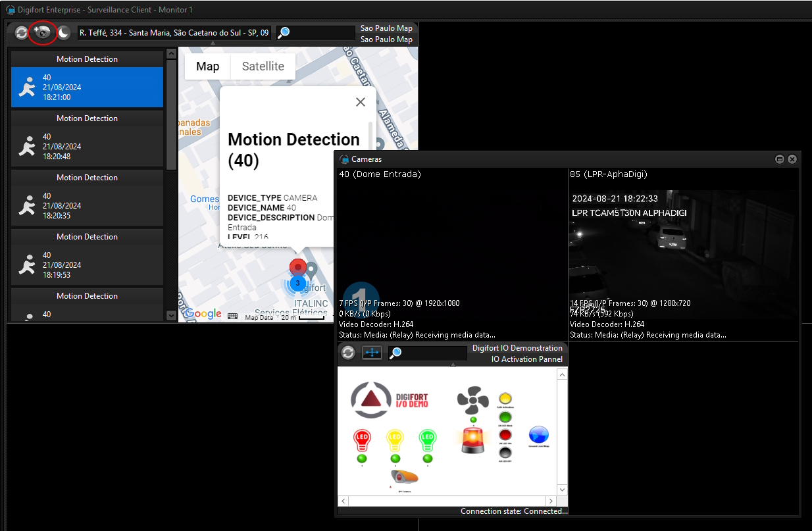812x531 pixels.
Task: Click the pan/move arrows tool in IO panel
Action: (372, 353)
